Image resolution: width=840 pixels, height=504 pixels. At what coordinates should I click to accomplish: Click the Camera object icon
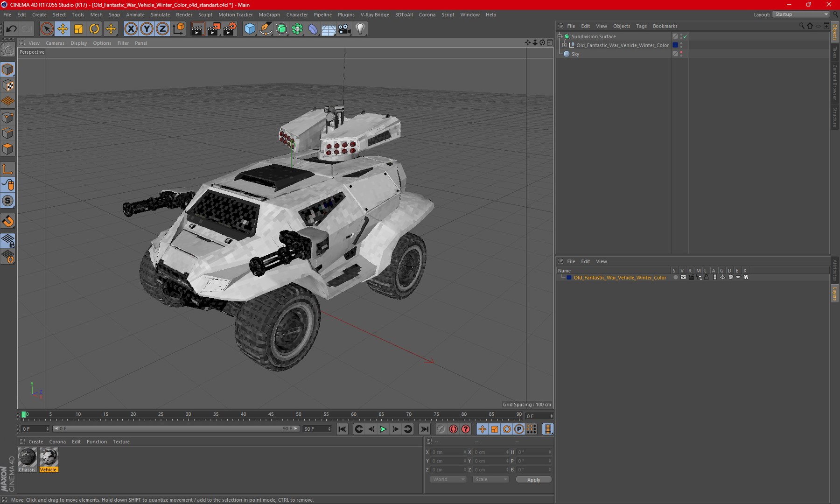(344, 29)
